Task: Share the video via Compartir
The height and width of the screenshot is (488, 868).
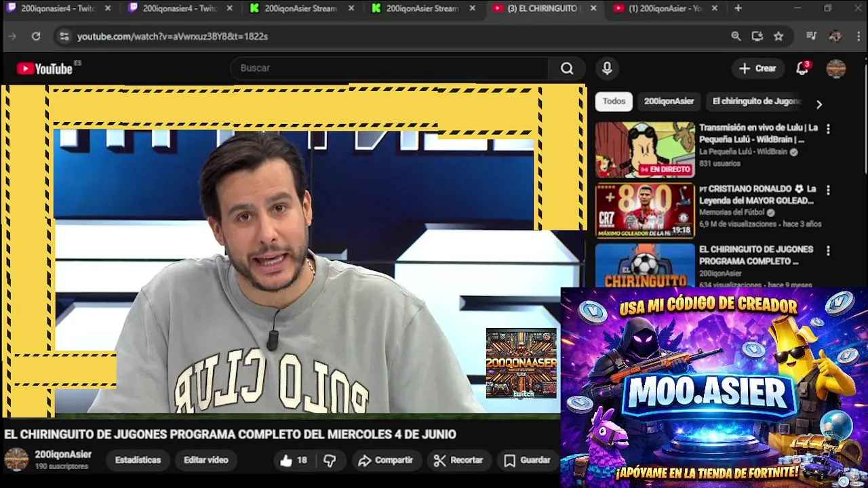Action: [x=385, y=460]
